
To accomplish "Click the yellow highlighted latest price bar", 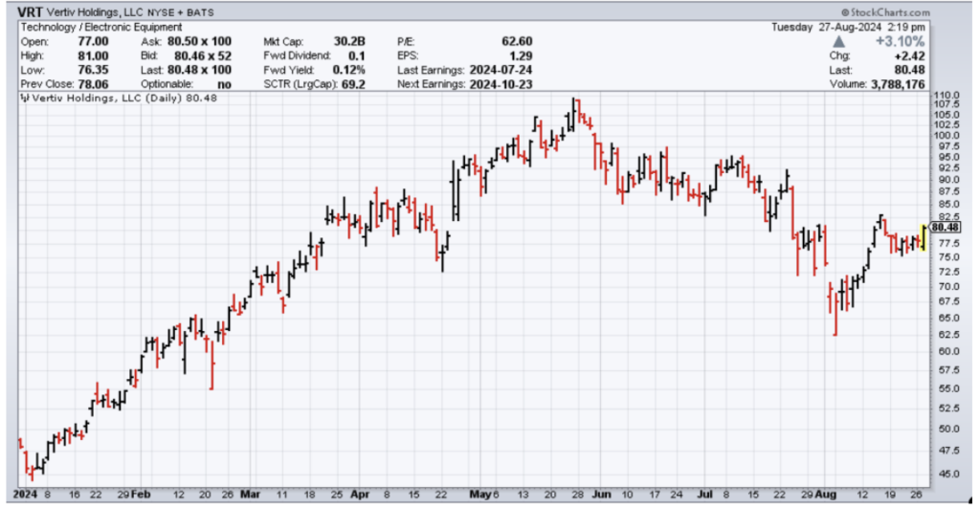I will tap(924, 237).
